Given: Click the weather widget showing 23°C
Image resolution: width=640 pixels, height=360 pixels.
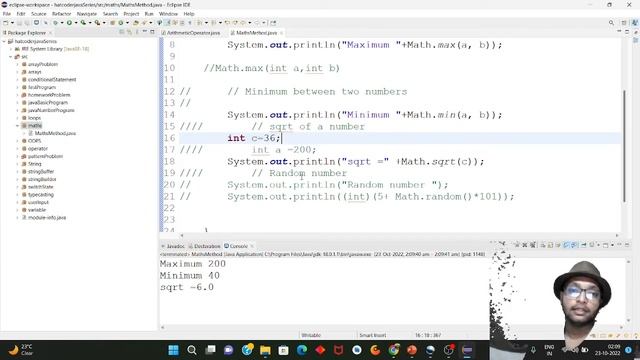Looking at the screenshot, I should point(20,350).
